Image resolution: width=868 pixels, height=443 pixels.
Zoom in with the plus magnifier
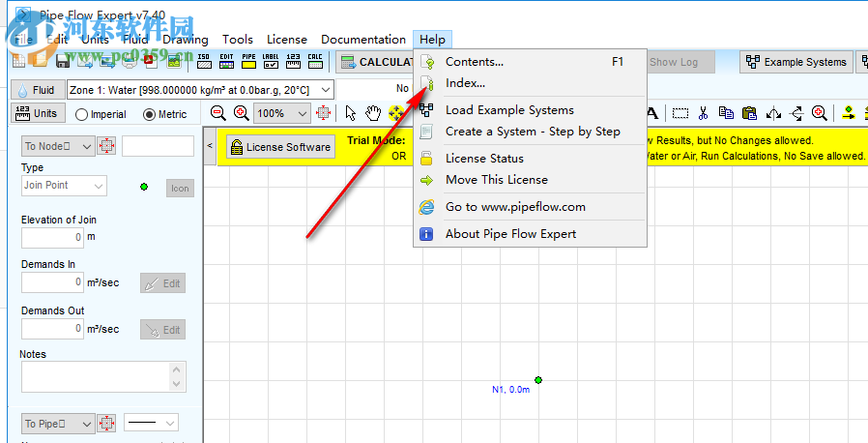pos(241,113)
